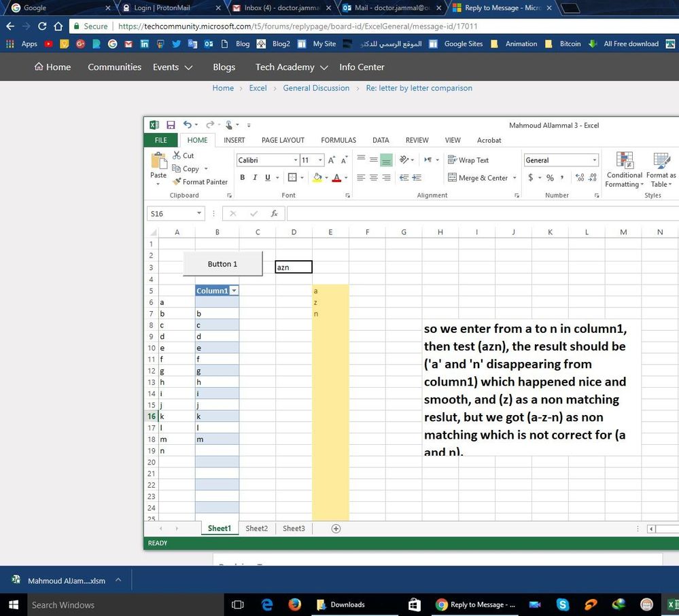Open Skype from the taskbar
Image resolution: width=679 pixels, height=616 pixels.
pyautogui.click(x=563, y=604)
